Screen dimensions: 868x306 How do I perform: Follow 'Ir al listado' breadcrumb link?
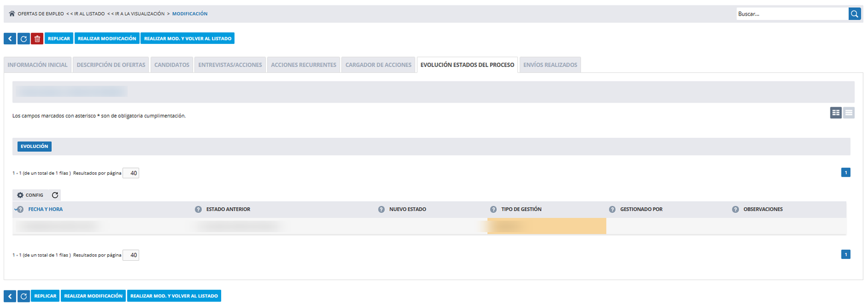click(85, 13)
